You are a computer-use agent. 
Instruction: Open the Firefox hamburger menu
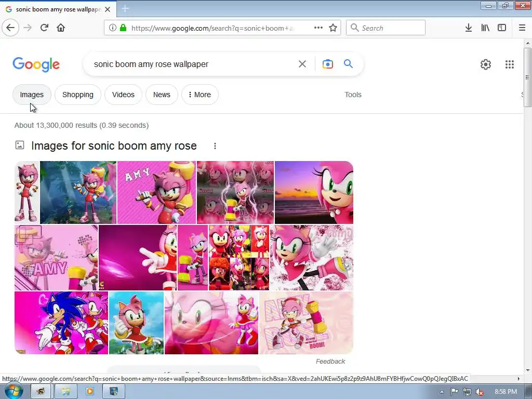pyautogui.click(x=522, y=28)
